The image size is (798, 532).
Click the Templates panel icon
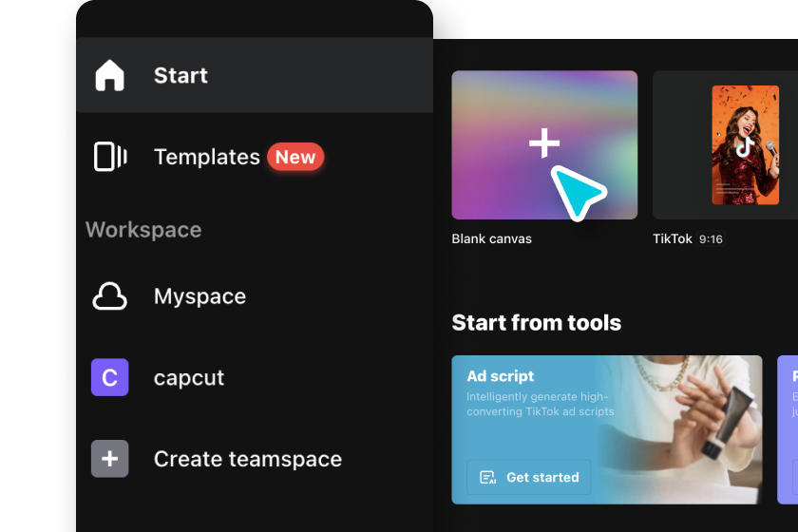tap(110, 157)
